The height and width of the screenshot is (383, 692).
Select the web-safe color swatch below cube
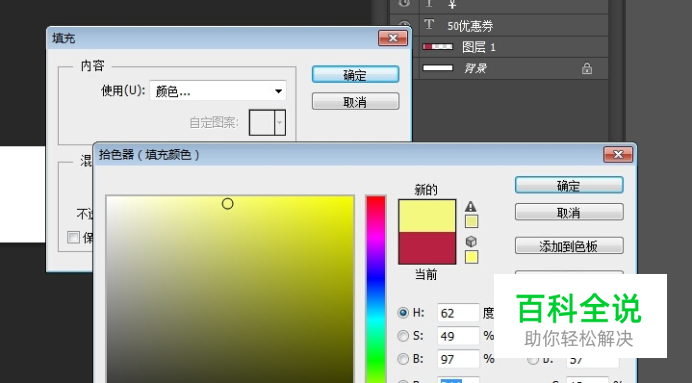[471, 257]
